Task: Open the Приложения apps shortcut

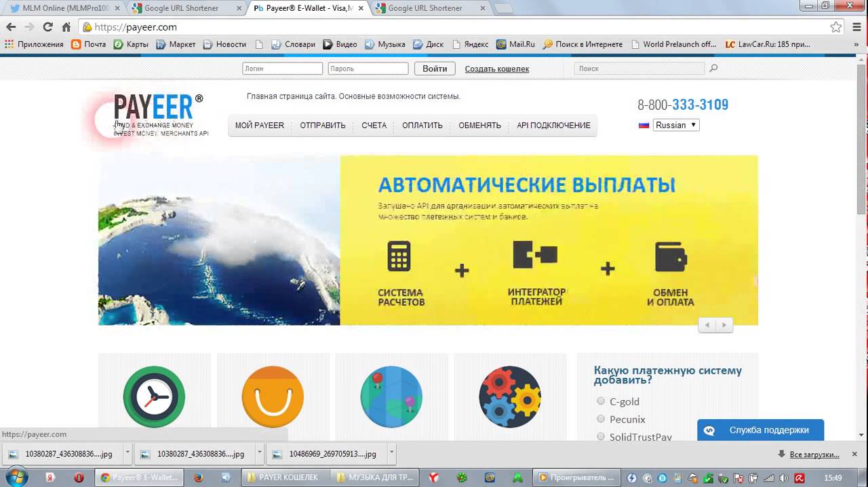Action: point(34,44)
